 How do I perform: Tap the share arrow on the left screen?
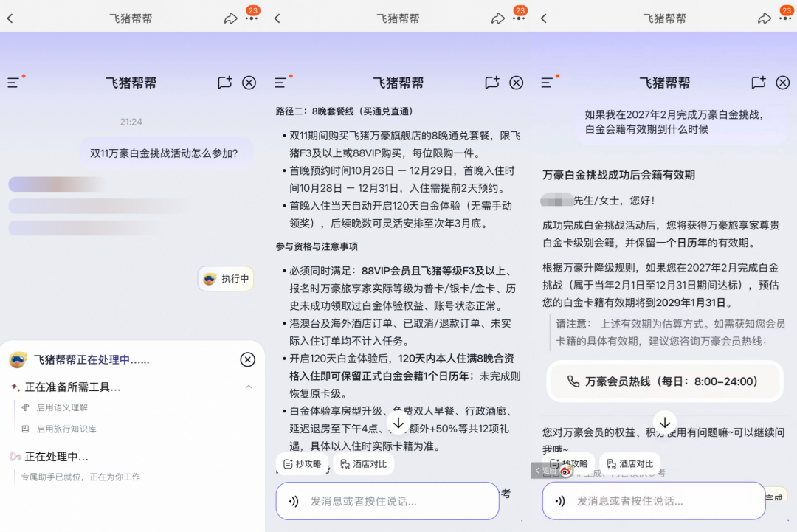[x=230, y=18]
